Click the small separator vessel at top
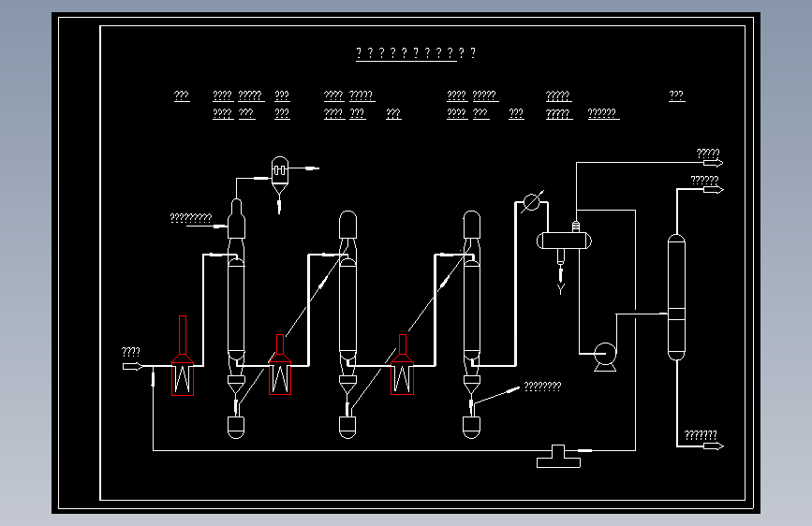This screenshot has width=812, height=526. click(x=280, y=176)
